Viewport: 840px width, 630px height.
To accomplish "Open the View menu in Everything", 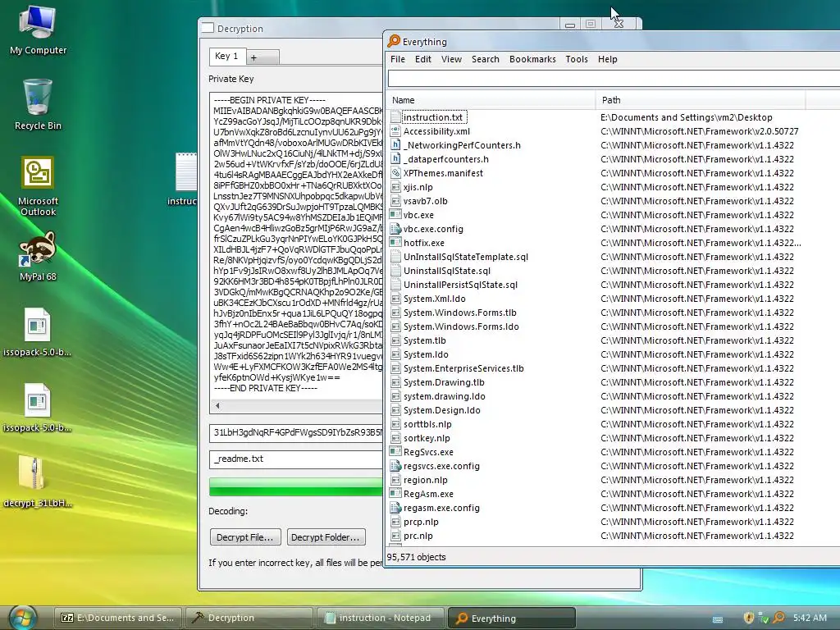I will coord(451,59).
